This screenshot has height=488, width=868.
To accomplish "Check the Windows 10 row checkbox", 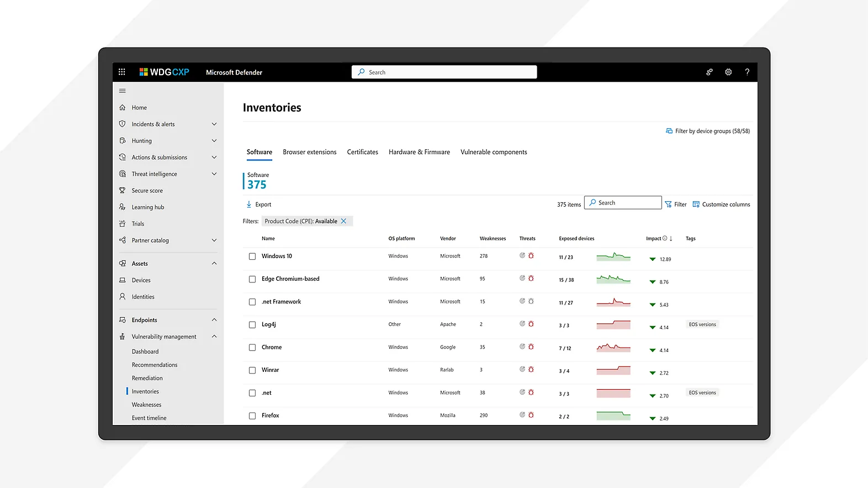I will click(x=252, y=256).
